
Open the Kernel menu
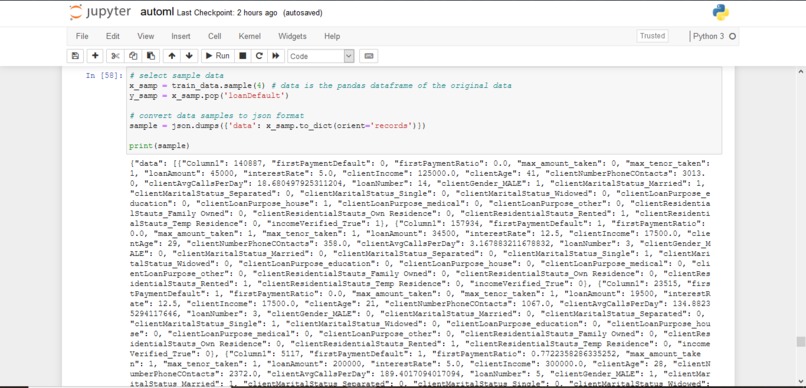[x=249, y=36]
